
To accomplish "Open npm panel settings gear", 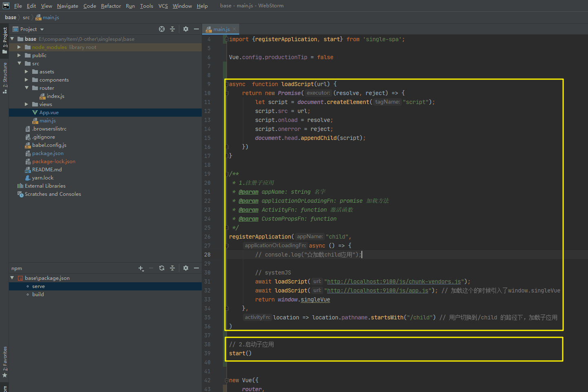I will coord(186,268).
